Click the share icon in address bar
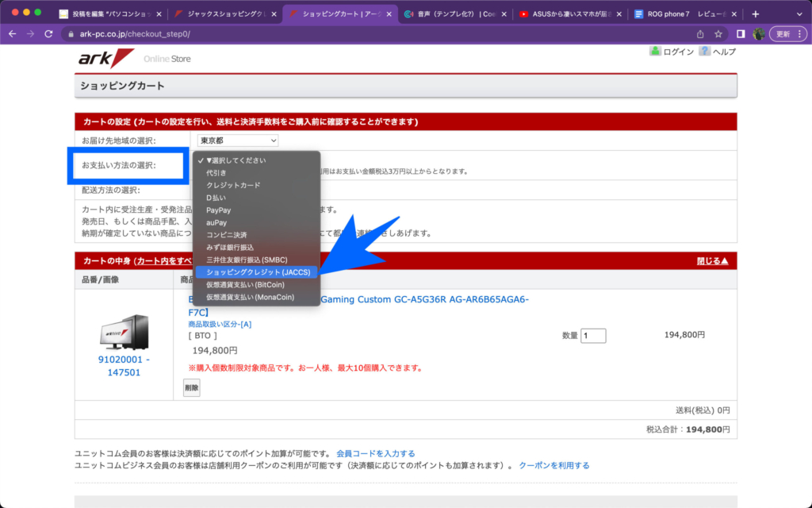Image resolution: width=812 pixels, height=508 pixels. [699, 34]
